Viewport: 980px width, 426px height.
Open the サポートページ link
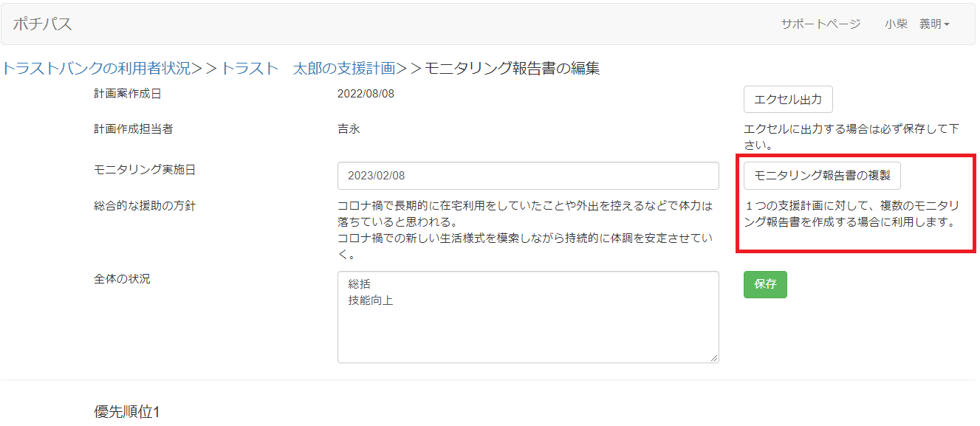pyautogui.click(x=820, y=24)
